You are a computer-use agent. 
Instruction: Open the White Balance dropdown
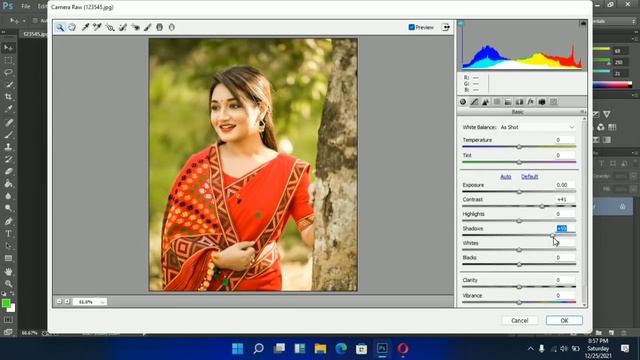click(x=538, y=127)
